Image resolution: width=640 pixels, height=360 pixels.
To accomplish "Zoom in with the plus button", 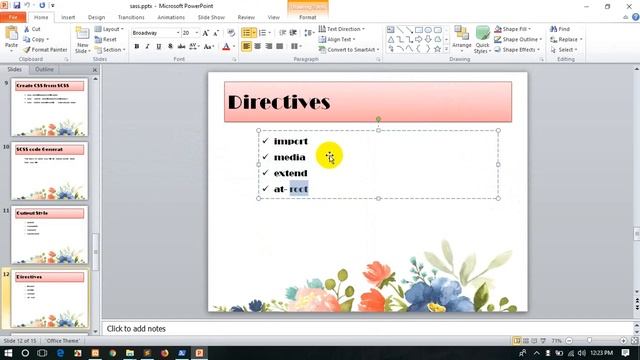I will pyautogui.click(x=623, y=340).
